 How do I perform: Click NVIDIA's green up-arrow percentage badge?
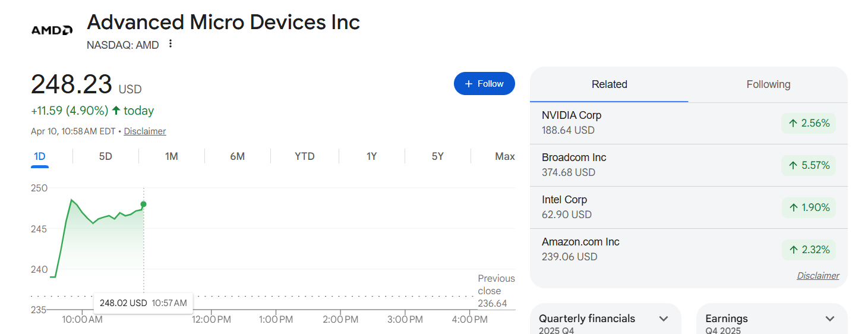808,123
